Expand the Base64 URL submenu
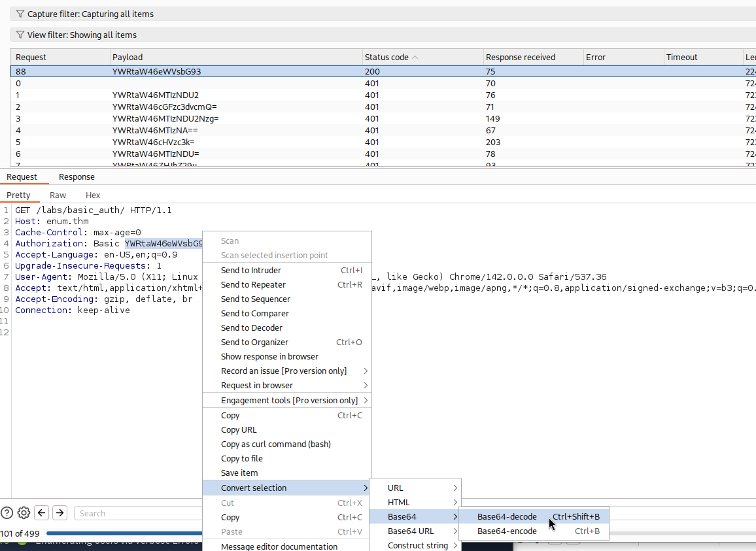The width and height of the screenshot is (756, 551). [415, 531]
